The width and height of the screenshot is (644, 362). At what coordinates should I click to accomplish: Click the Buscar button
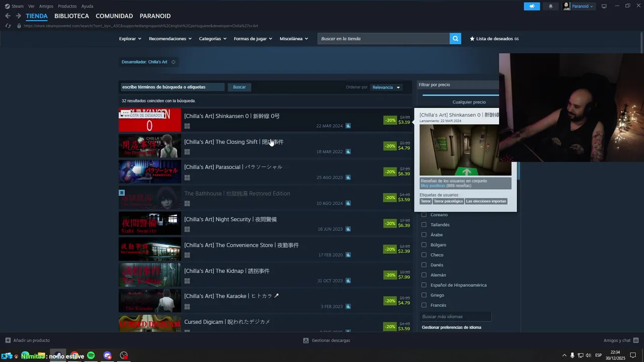(x=239, y=87)
